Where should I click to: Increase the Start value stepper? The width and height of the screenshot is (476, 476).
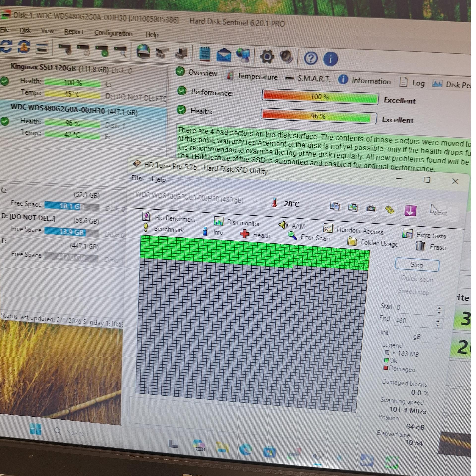pyautogui.click(x=439, y=308)
